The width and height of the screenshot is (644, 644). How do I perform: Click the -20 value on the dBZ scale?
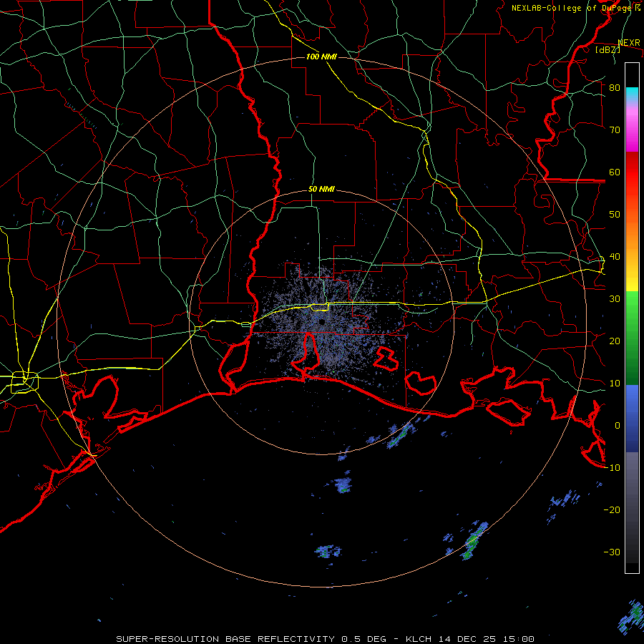coord(612,510)
